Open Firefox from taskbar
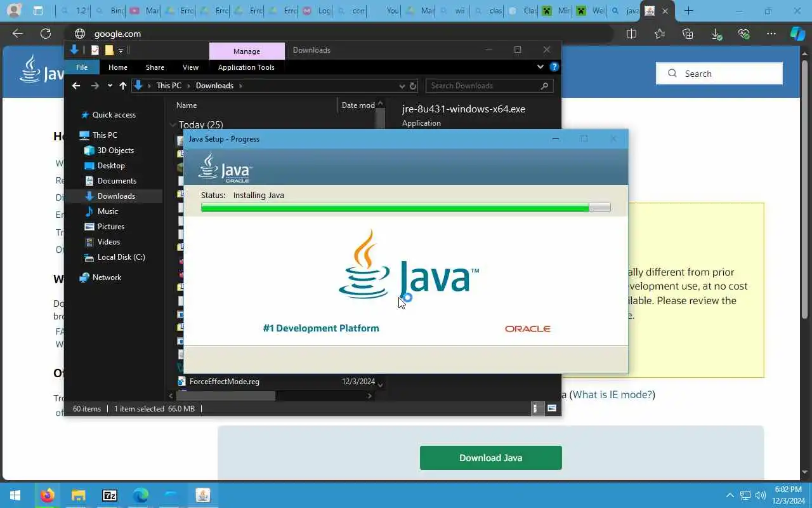Image resolution: width=812 pixels, height=508 pixels. click(x=47, y=495)
